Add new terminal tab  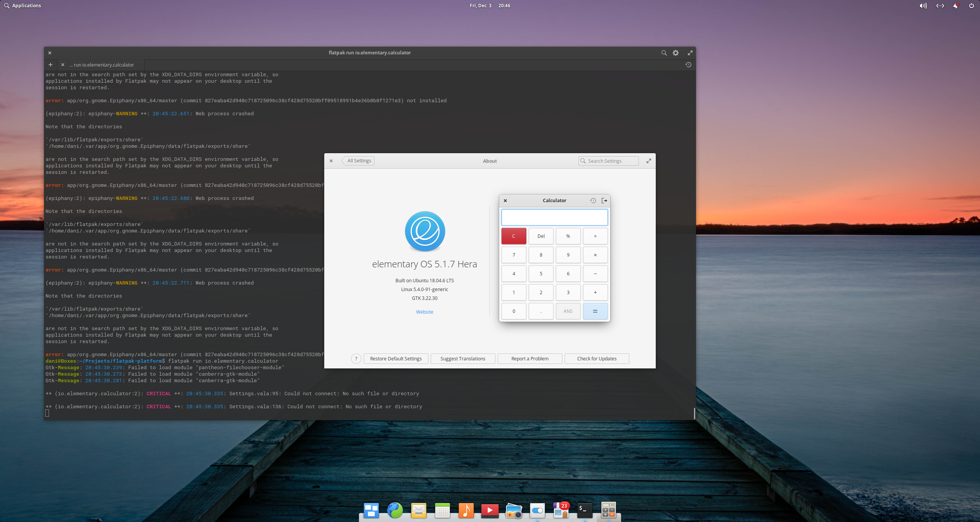[x=50, y=65]
